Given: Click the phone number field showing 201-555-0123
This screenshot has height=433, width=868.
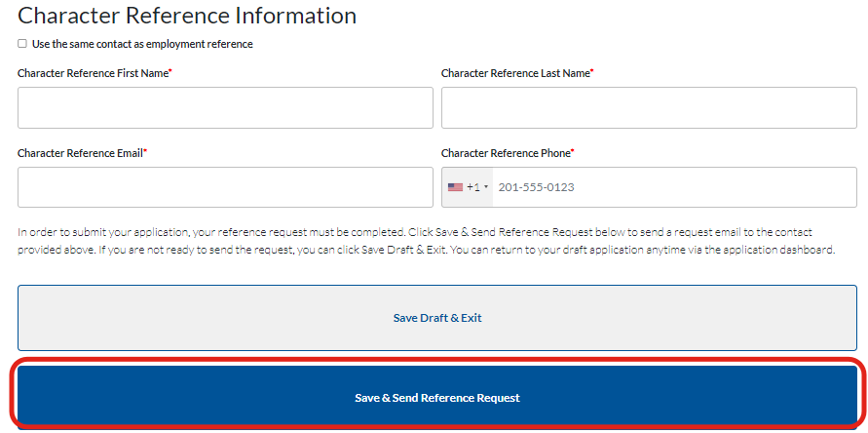Looking at the screenshot, I should pos(672,187).
